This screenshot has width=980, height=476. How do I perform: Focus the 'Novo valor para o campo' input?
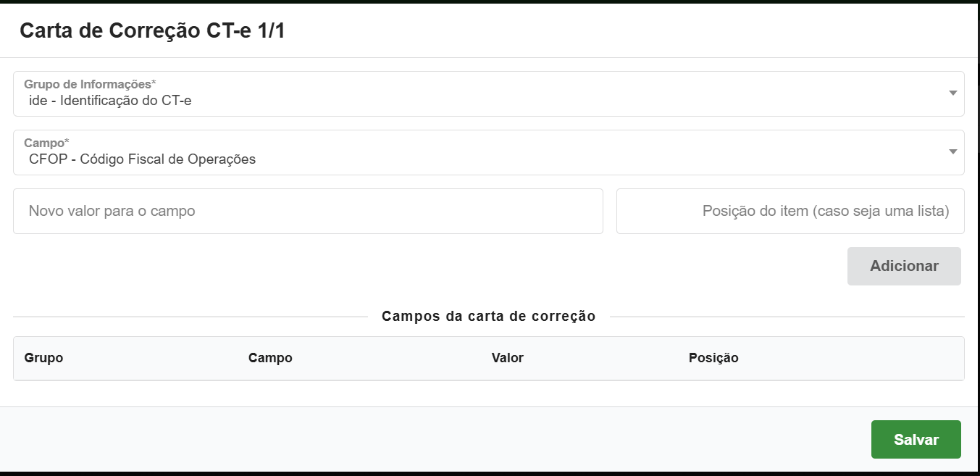coord(308,212)
